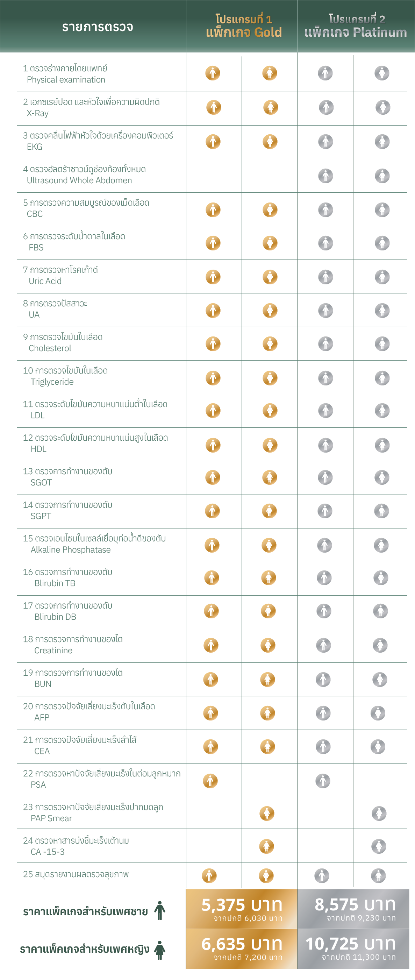Click the รายการตรวจ header title
Screen dimensions: 415x980
pos(98,27)
